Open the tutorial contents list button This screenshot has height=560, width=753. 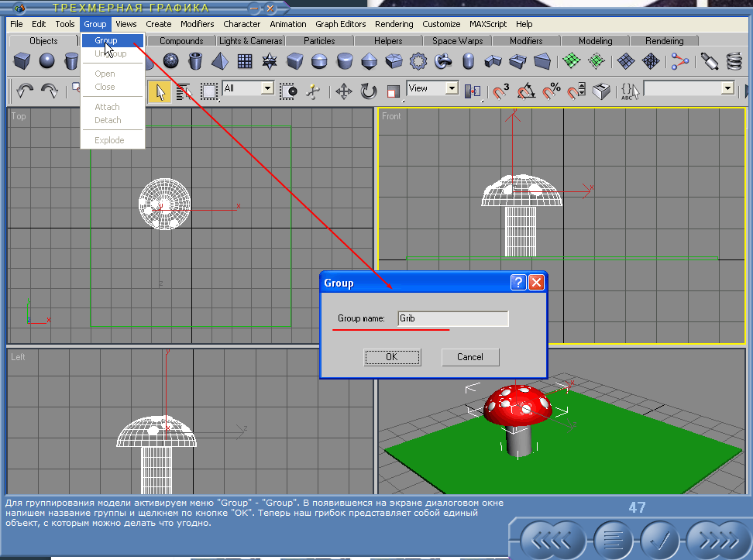point(614,541)
